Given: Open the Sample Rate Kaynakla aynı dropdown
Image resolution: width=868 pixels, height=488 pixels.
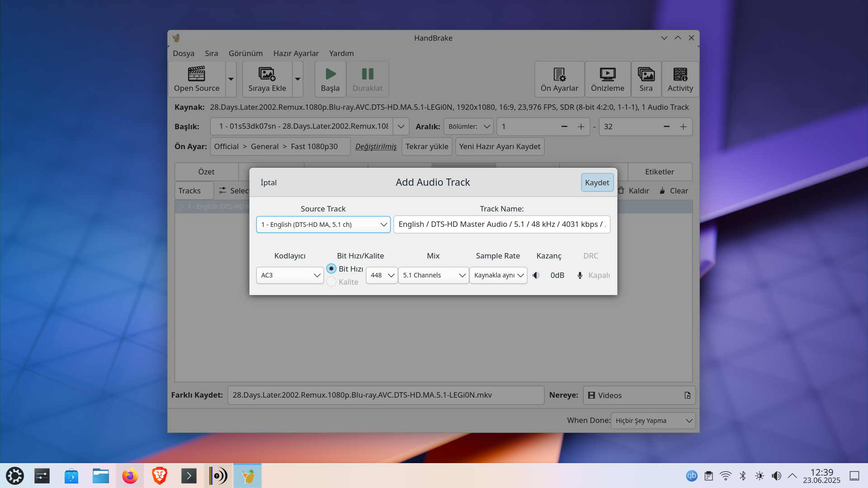Looking at the screenshot, I should point(498,275).
